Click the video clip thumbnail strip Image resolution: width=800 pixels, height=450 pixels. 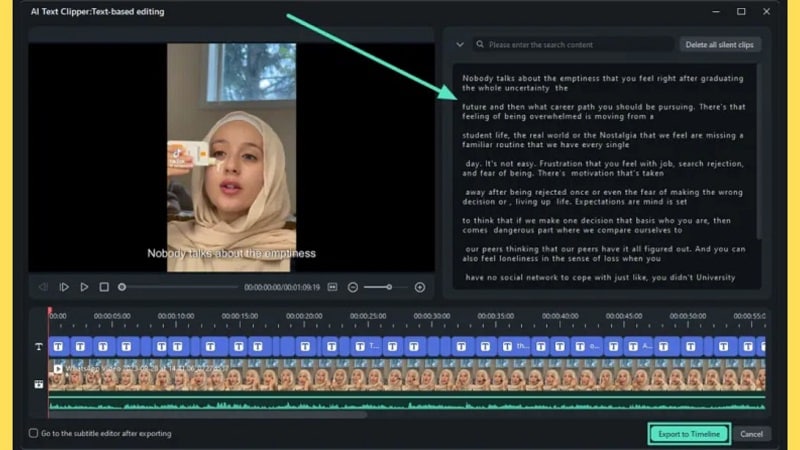407,375
